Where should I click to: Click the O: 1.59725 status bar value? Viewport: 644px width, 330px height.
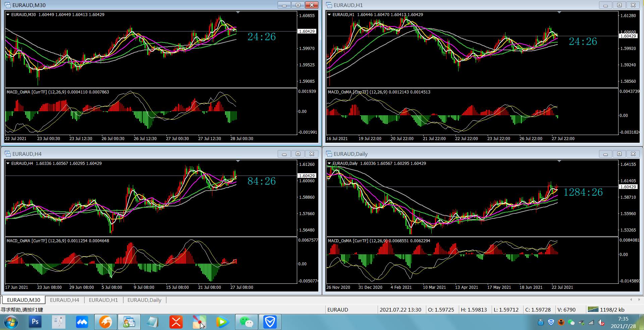[441, 310]
